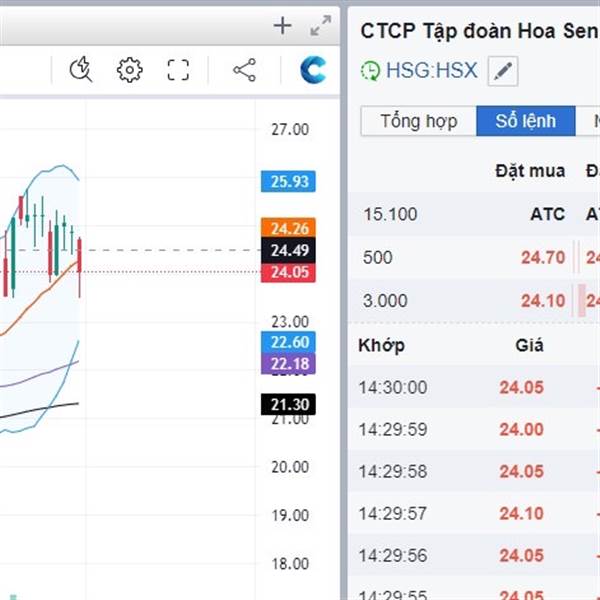The image size is (600, 600).
Task: Click the 24.10 bid price in order book
Action: (543, 300)
